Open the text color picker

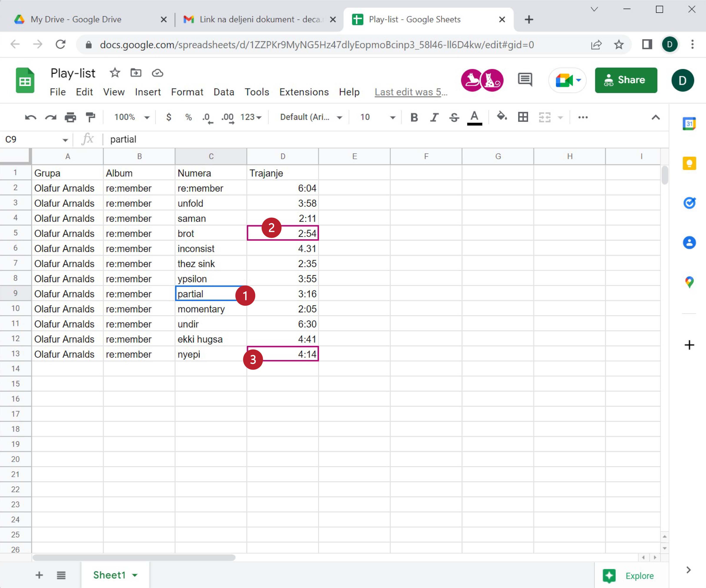tap(474, 117)
